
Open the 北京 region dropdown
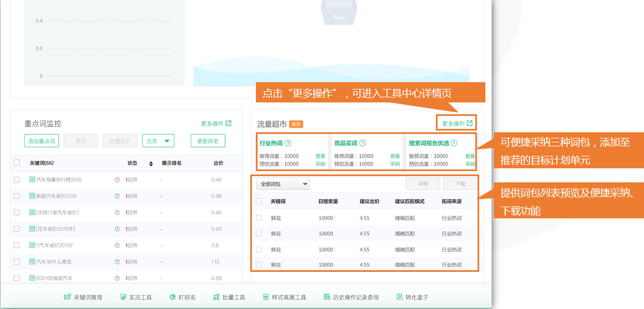158,141
